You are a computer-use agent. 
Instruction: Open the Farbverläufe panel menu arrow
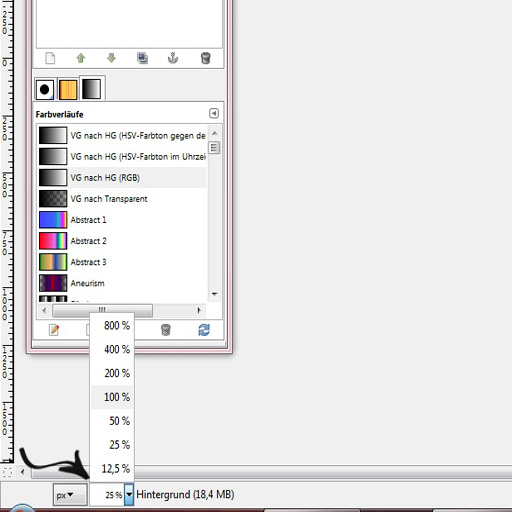214,114
